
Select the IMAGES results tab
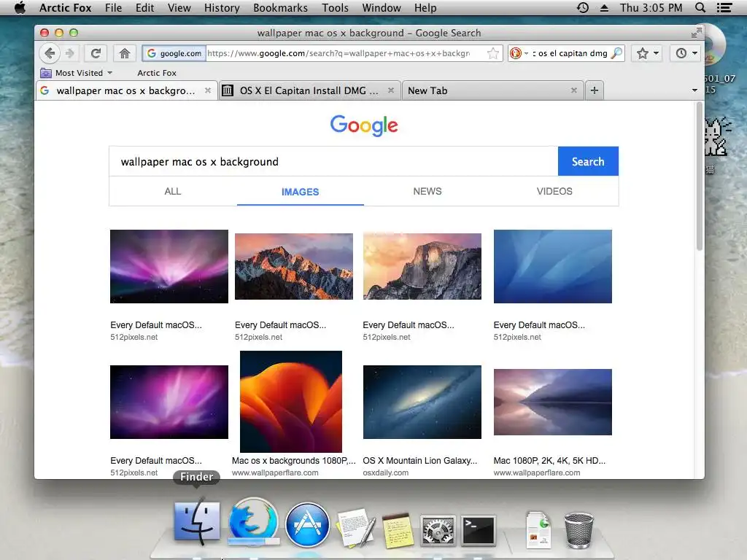coord(300,192)
